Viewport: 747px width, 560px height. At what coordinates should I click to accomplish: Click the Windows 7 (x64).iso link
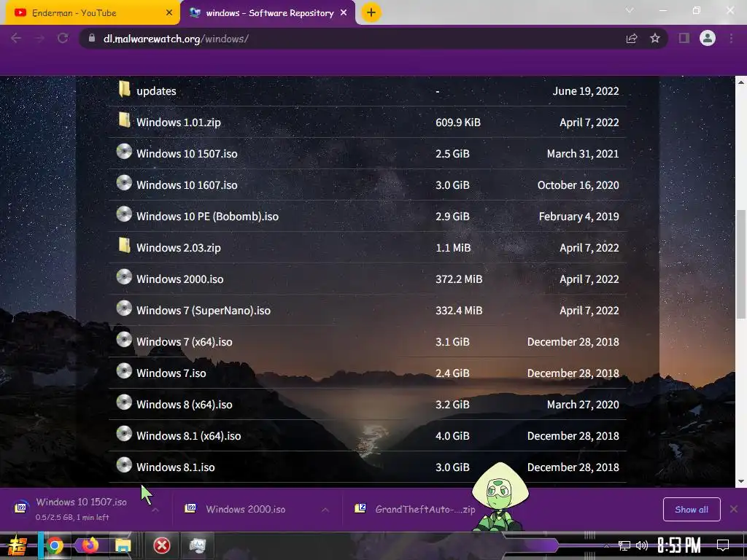click(185, 342)
